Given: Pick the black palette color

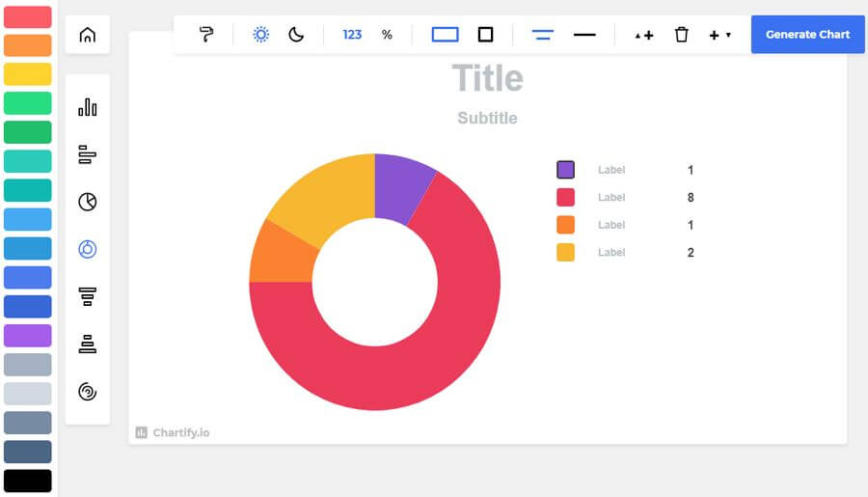Looking at the screenshot, I should (28, 481).
